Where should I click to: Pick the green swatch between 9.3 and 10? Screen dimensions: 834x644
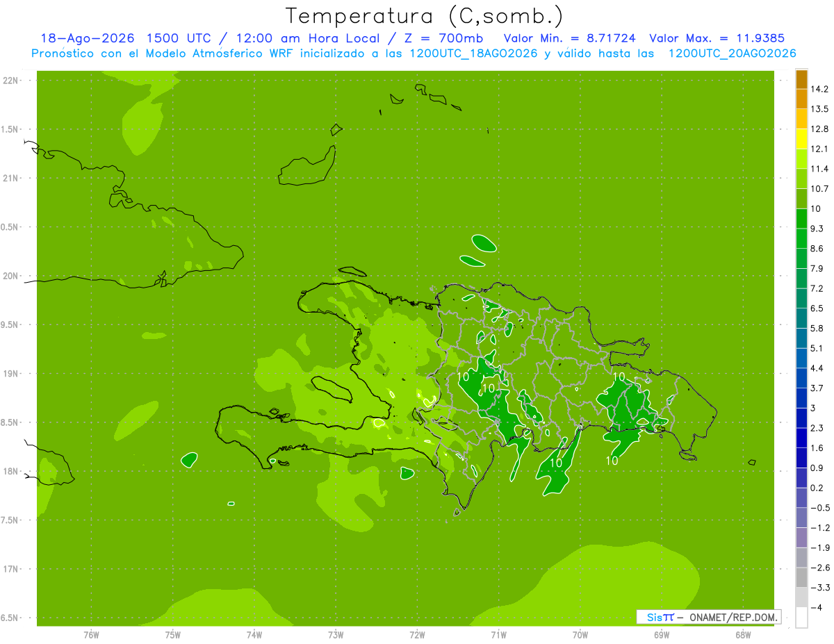click(x=801, y=219)
